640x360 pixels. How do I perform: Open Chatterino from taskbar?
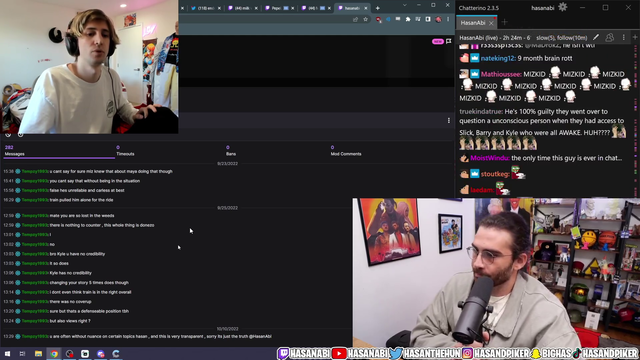click(116, 354)
